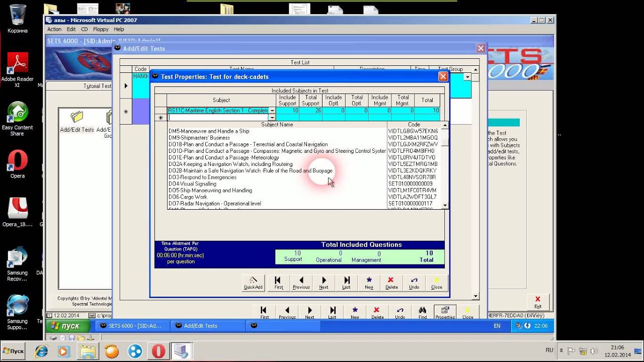Image resolution: width=644 pixels, height=362 pixels.
Task: Click Previous in Add/Edit Tests toolbar
Action: 287,313
